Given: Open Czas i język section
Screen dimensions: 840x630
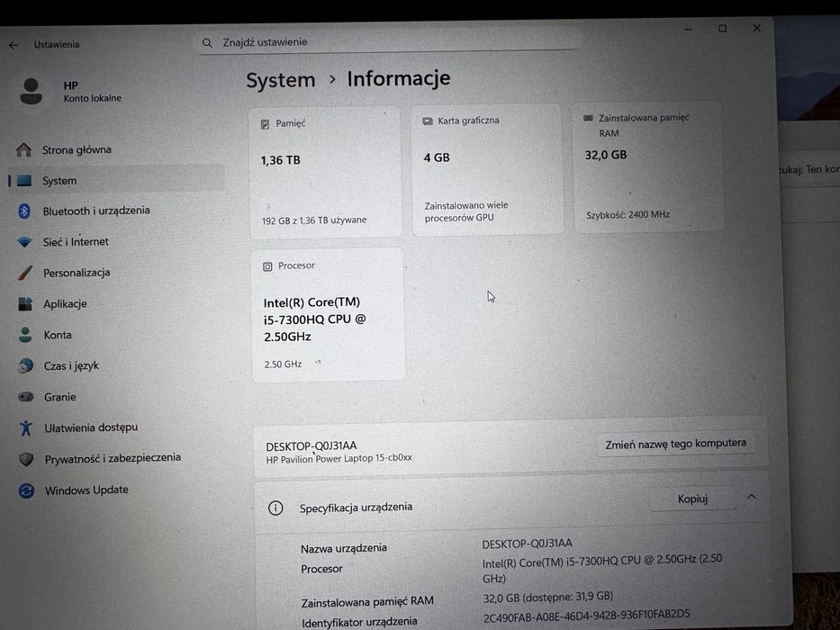Looking at the screenshot, I should (x=71, y=366).
